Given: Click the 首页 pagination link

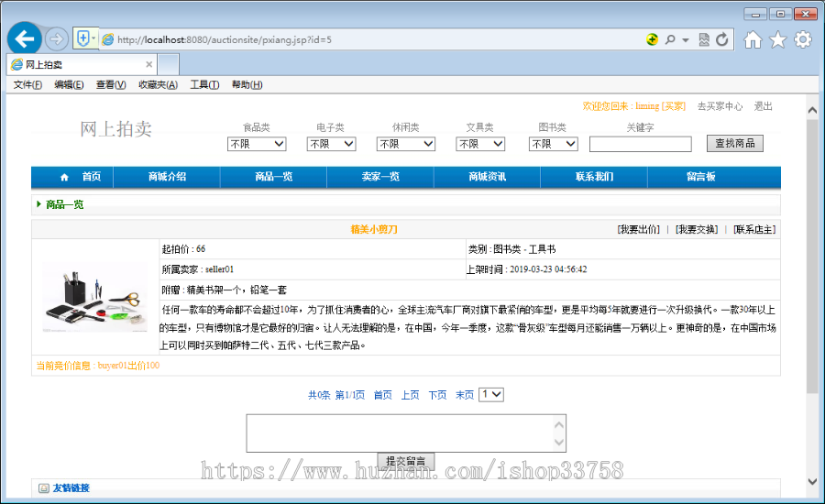Looking at the screenshot, I should (382, 395).
